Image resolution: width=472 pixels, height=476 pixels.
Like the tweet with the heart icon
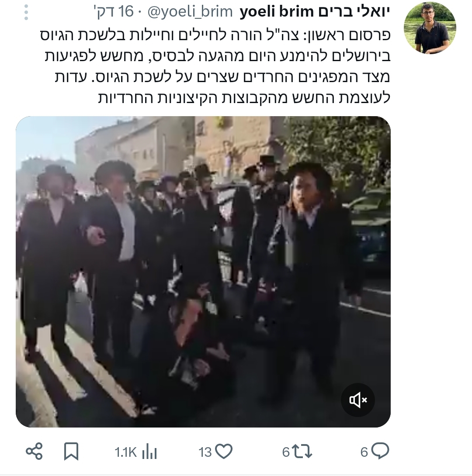click(x=224, y=452)
